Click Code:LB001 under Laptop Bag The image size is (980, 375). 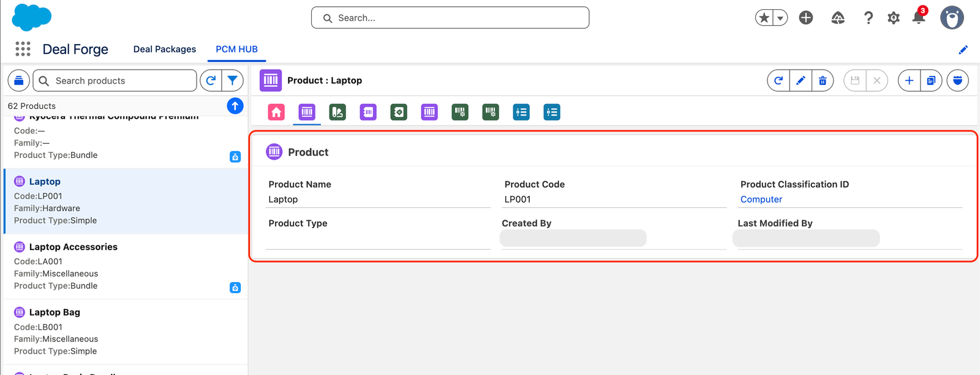pos(38,327)
